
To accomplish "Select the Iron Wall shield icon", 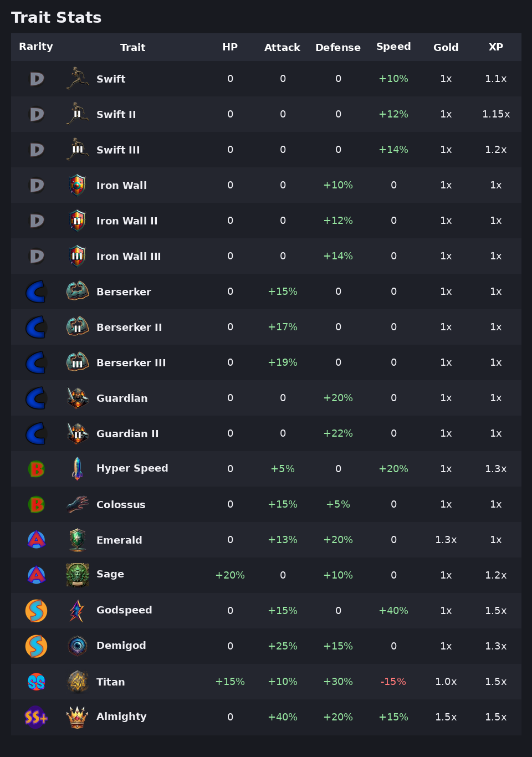I will point(78,185).
